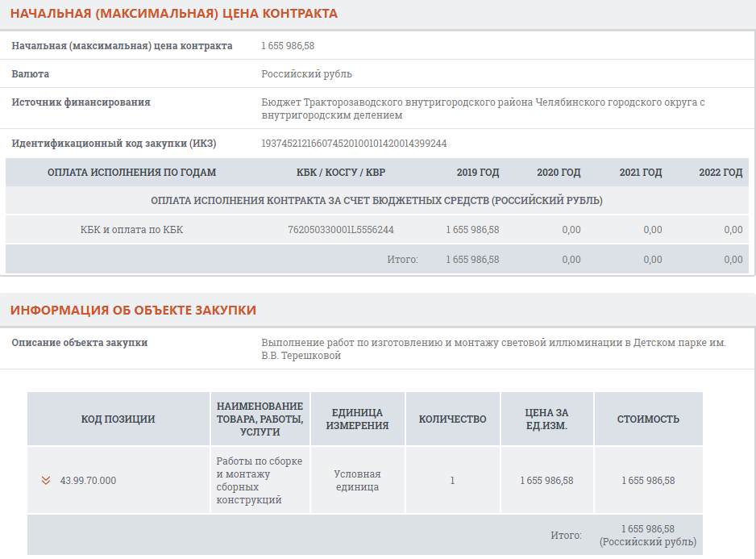The image size is (756, 559).
Task: Select the 'Валюта' label
Action: tap(31, 74)
